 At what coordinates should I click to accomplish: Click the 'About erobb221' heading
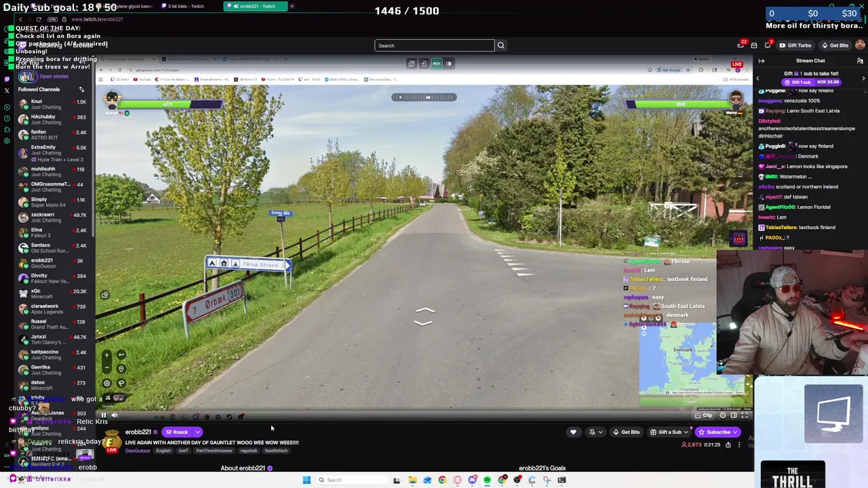[242, 468]
